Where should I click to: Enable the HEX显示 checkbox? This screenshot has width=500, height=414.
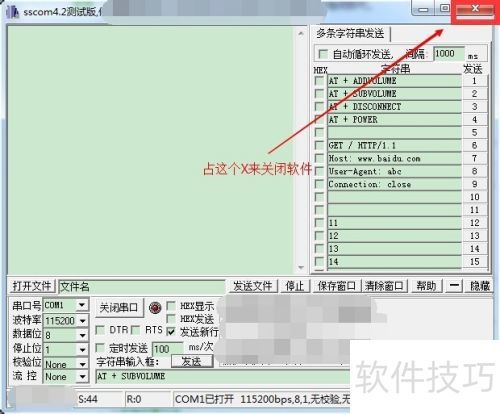click(x=171, y=306)
